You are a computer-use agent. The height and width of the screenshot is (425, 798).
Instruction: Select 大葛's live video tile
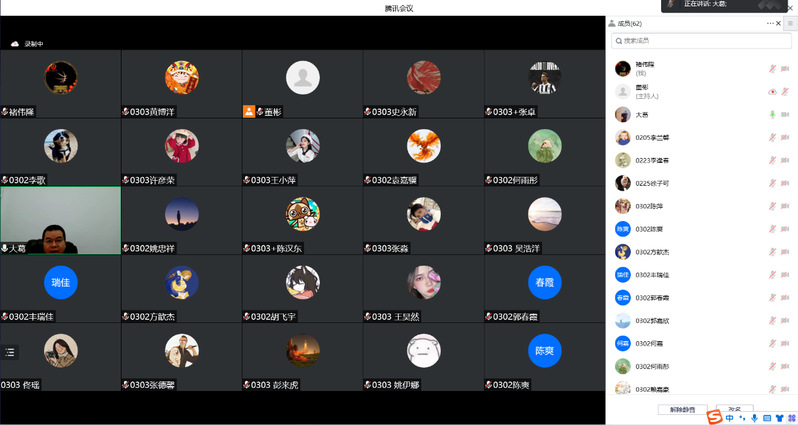coord(61,220)
